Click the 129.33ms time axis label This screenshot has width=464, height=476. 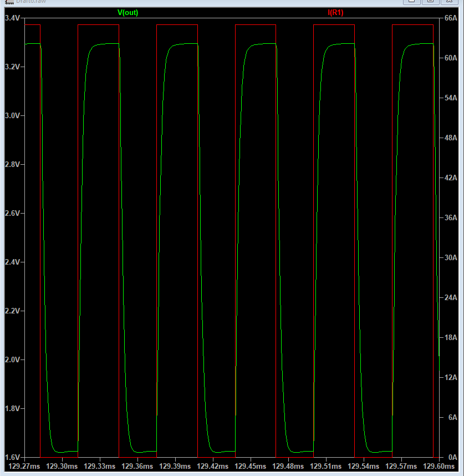100,467
